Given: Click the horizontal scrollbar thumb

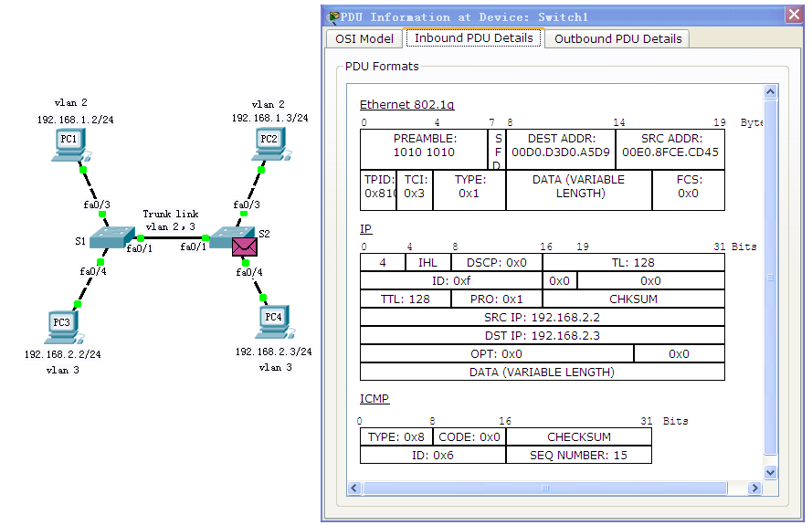Looking at the screenshot, I should pos(544,488).
